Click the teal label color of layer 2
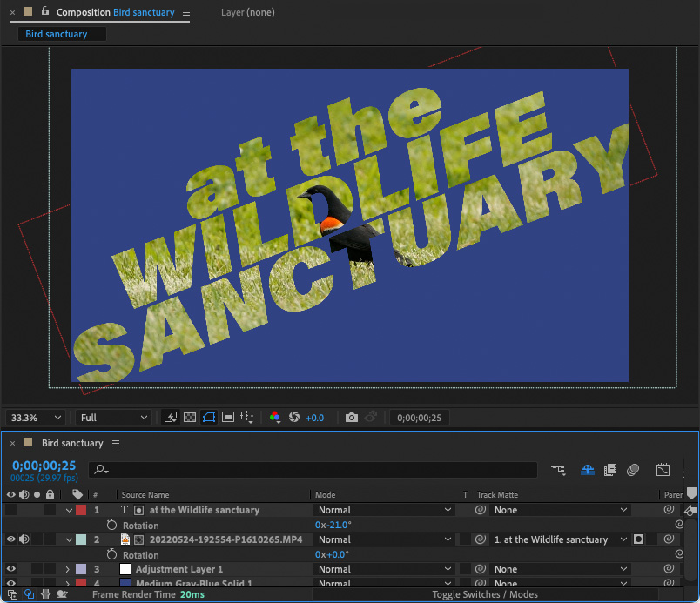This screenshot has width=700, height=603. click(x=81, y=539)
